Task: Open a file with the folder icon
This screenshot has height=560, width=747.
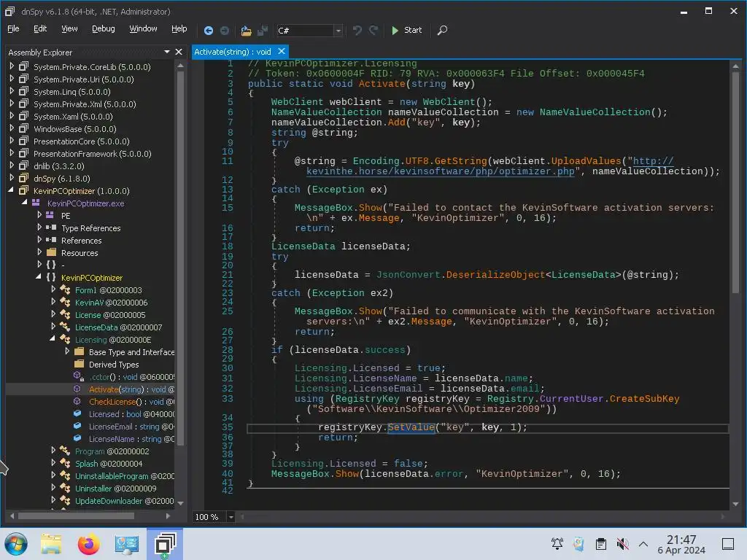Action: [246, 31]
